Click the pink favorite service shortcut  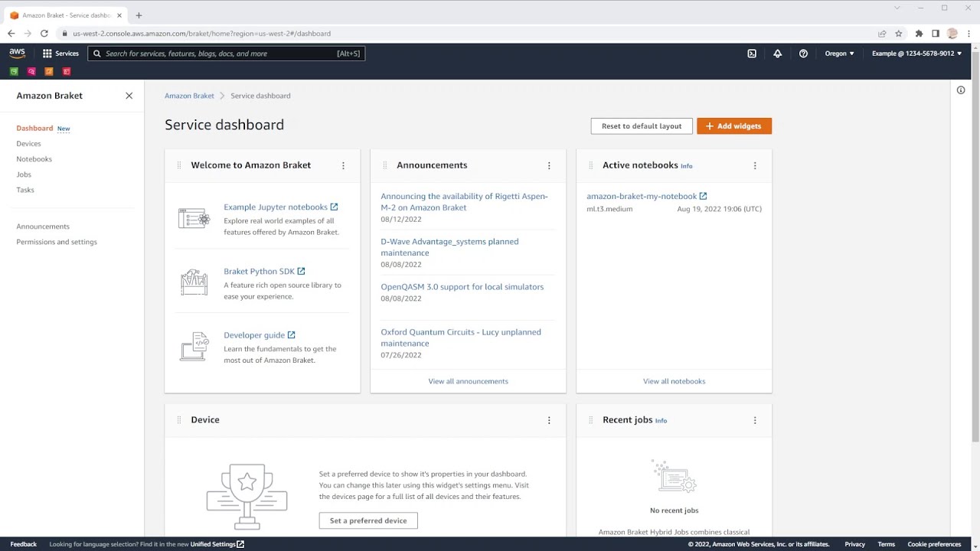(x=31, y=71)
